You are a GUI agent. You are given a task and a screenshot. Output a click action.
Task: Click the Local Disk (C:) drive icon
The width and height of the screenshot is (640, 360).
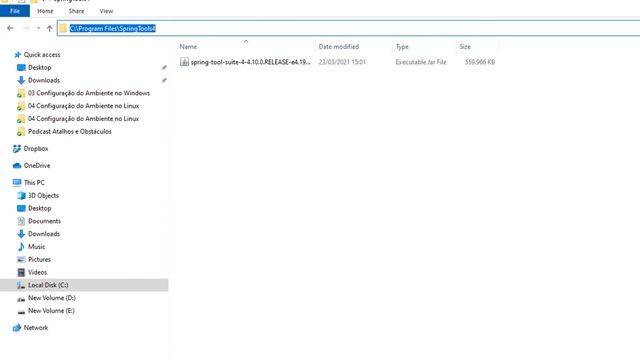[x=21, y=285]
